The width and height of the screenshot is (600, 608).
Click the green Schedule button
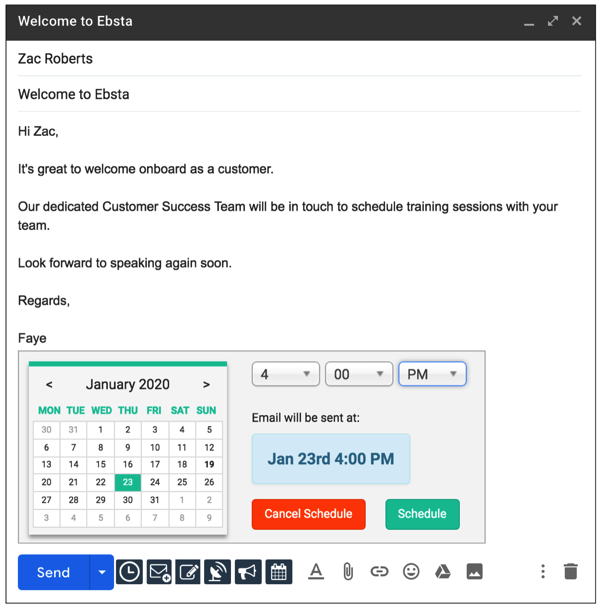[422, 514]
